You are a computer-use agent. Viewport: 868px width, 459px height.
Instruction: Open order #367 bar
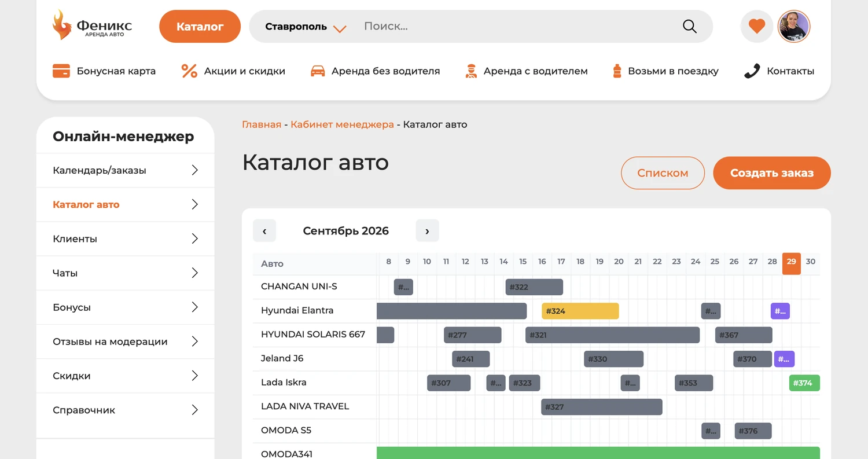(x=744, y=335)
